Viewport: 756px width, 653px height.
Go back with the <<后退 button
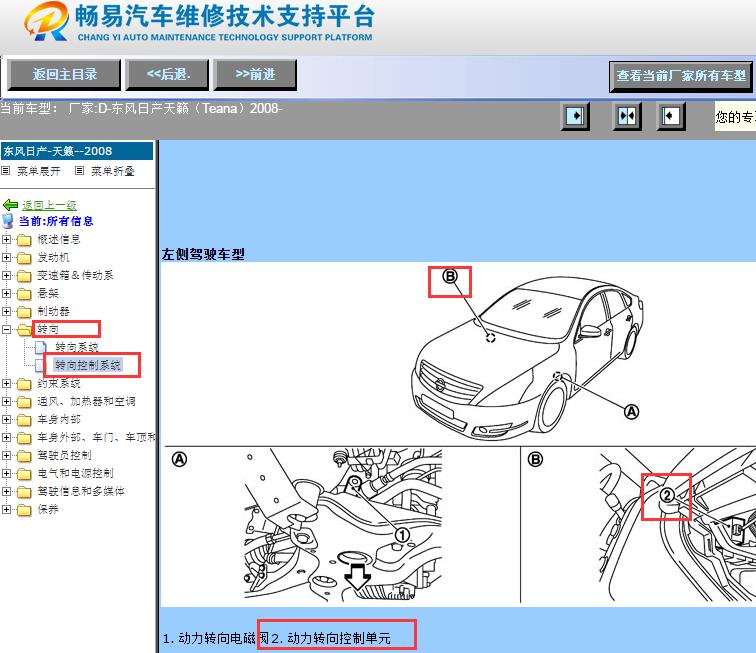167,75
